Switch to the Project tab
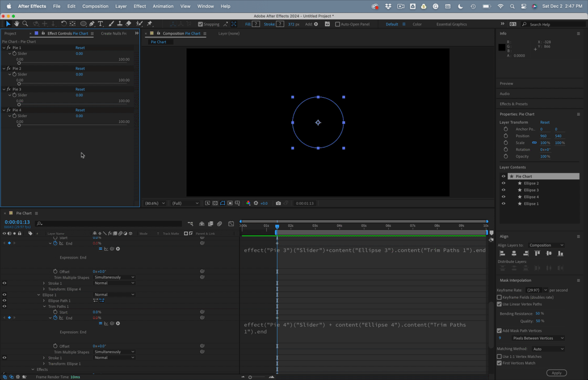The height and width of the screenshot is (380, 588). pyautogui.click(x=10, y=33)
